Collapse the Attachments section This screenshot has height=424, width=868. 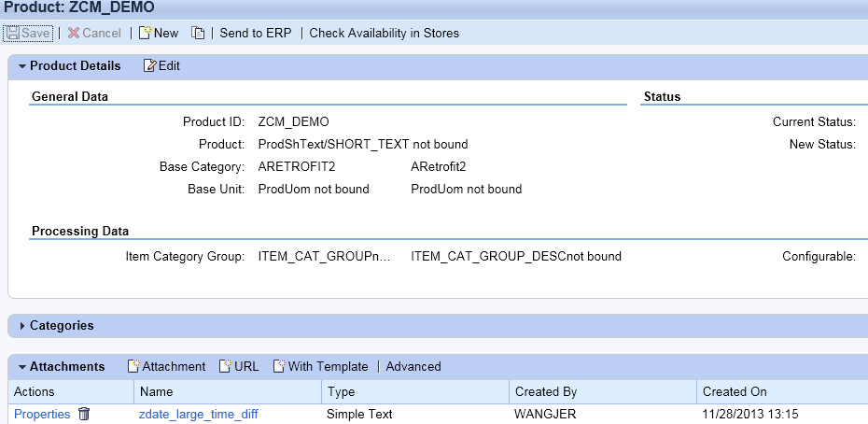click(22, 367)
